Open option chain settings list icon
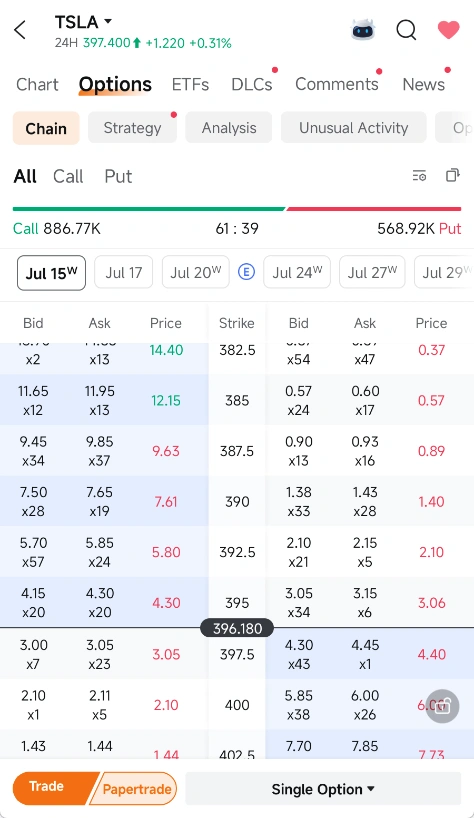474x818 pixels. click(x=419, y=176)
